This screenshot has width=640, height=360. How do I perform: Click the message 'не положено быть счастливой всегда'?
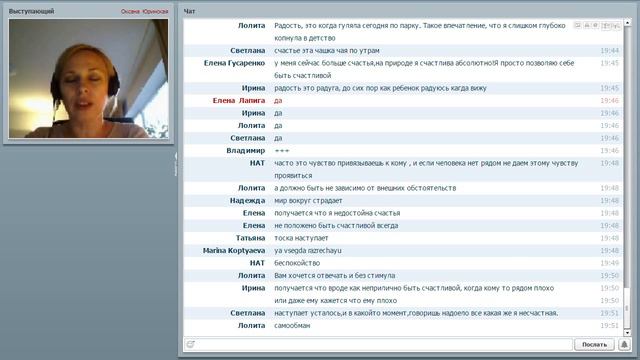pyautogui.click(x=336, y=226)
